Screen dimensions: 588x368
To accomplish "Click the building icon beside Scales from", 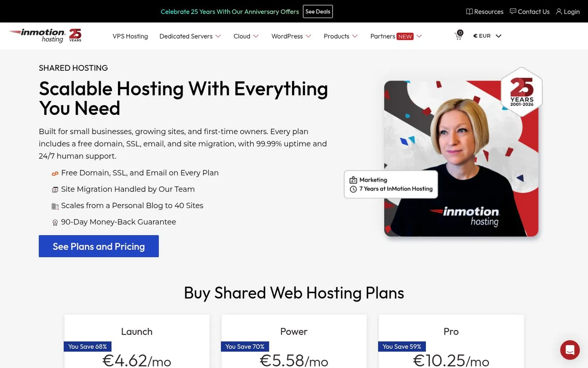I will tap(55, 206).
